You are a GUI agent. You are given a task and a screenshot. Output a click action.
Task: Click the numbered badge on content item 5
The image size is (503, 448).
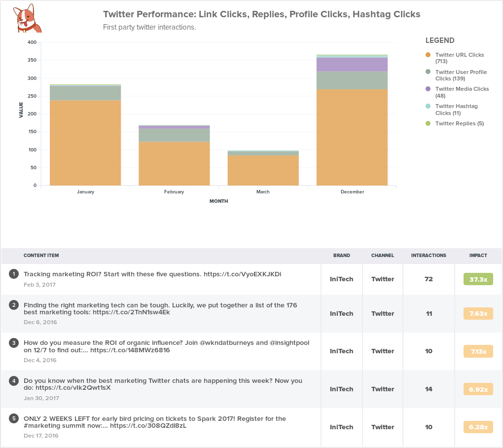tap(14, 418)
